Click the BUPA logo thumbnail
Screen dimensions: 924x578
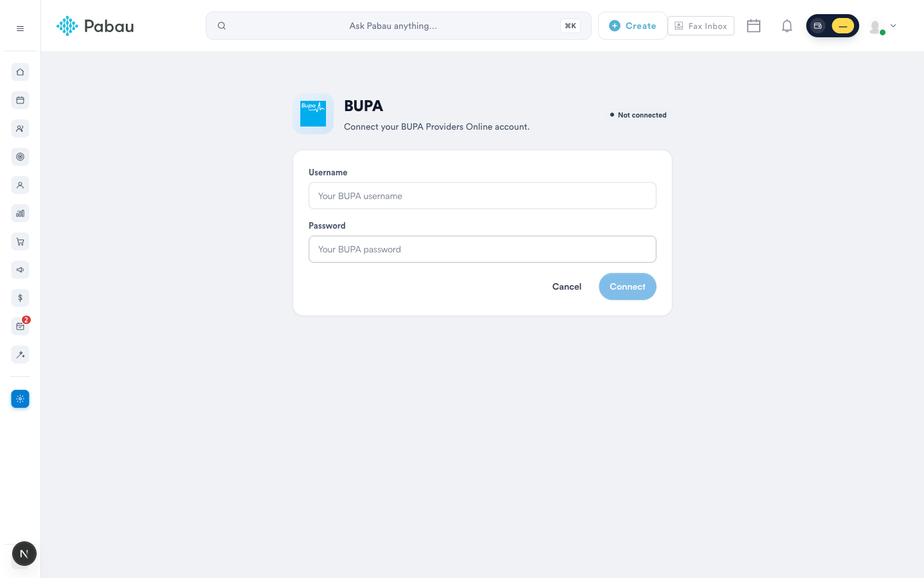pyautogui.click(x=313, y=114)
